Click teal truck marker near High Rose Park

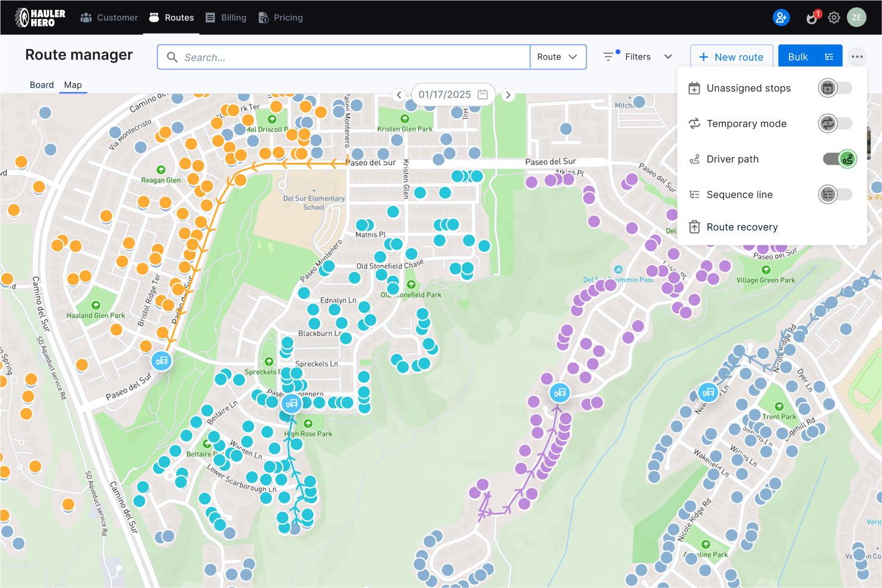[x=291, y=403]
